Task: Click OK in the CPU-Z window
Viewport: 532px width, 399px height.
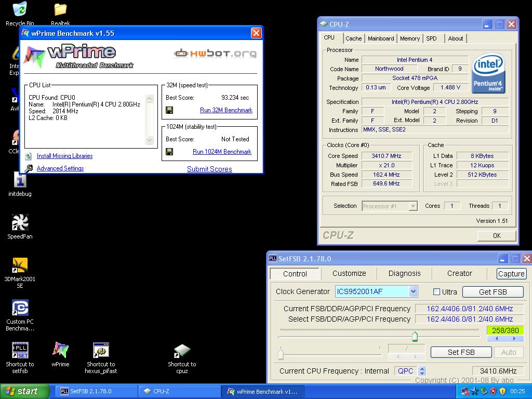Action: point(497,235)
